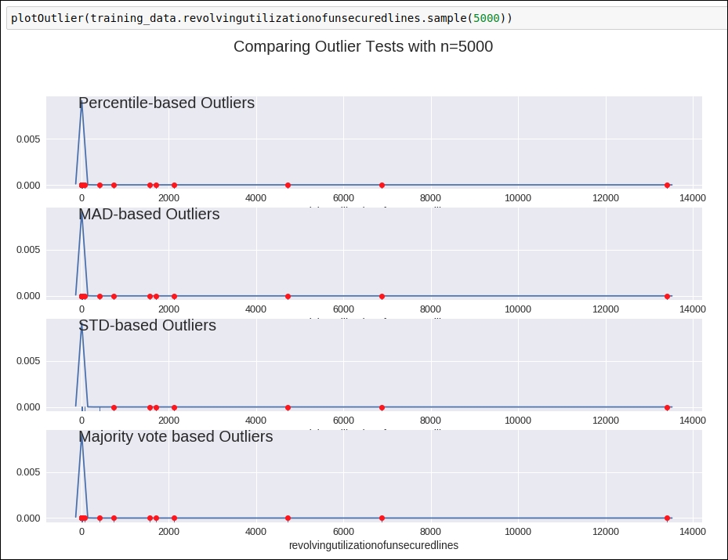The width and height of the screenshot is (728, 560).
Task: Click the 10000 tick in STD-based plot
Action: (518, 421)
